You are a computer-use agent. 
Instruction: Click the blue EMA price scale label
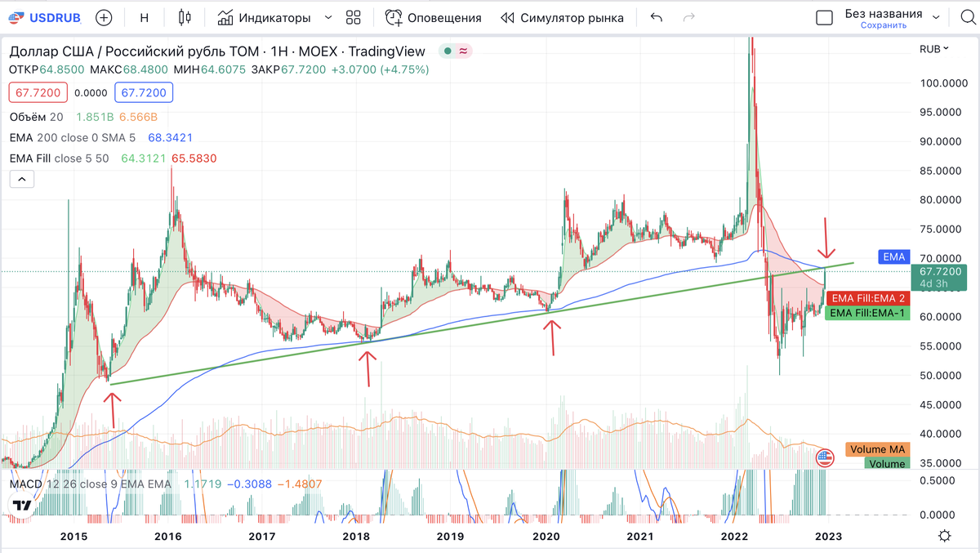tap(894, 256)
